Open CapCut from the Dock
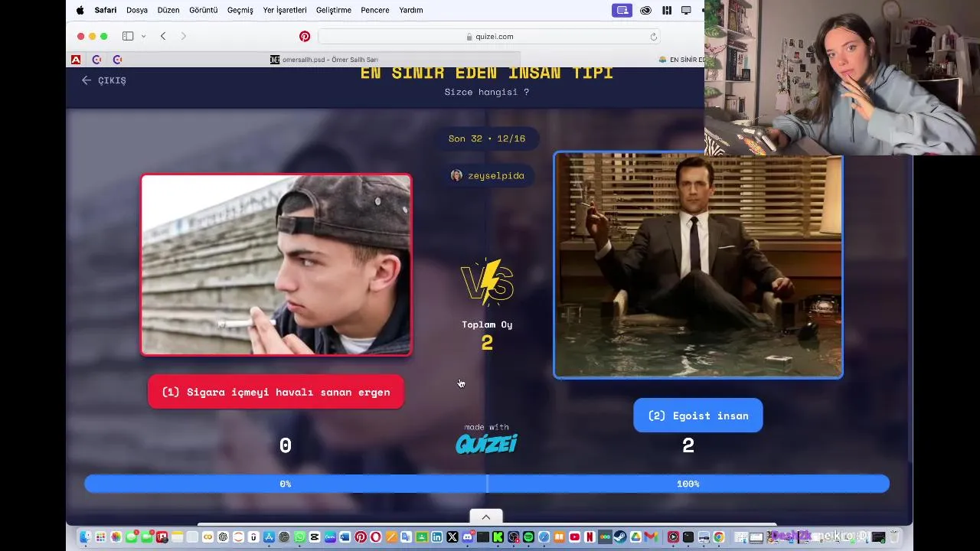 click(x=315, y=537)
